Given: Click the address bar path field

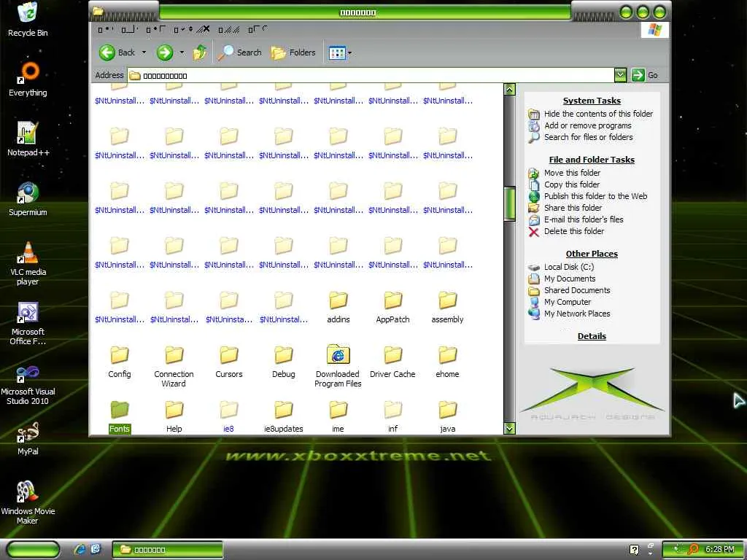Looking at the screenshot, I should (x=372, y=75).
